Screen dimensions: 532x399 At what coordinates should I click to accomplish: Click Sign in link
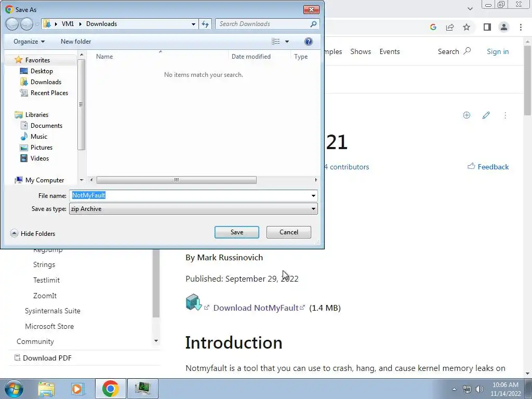click(498, 51)
